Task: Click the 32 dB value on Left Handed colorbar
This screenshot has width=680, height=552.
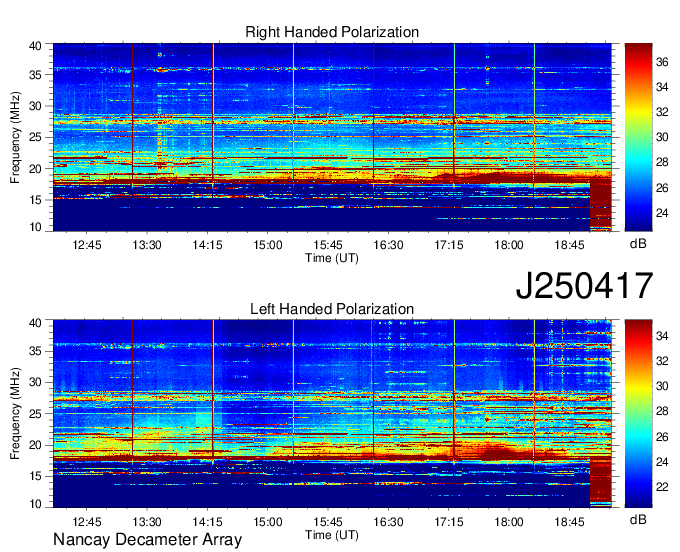Action: click(662, 361)
